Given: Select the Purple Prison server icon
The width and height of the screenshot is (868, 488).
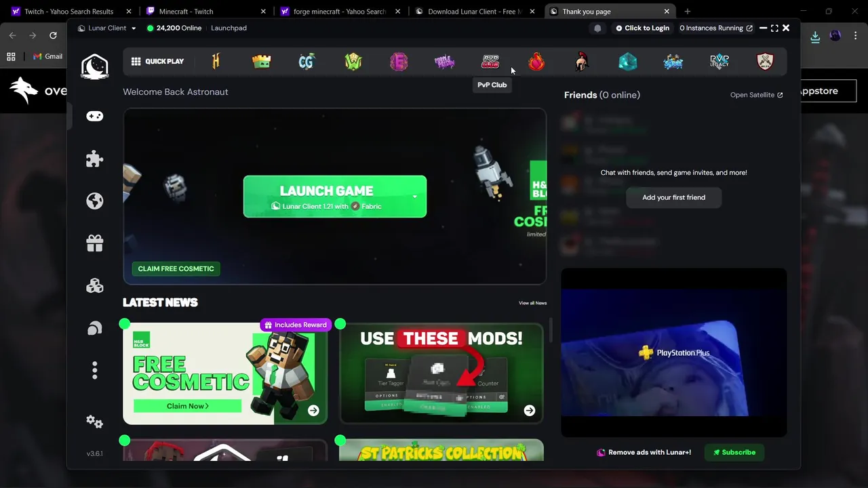Looking at the screenshot, I should pos(444,62).
